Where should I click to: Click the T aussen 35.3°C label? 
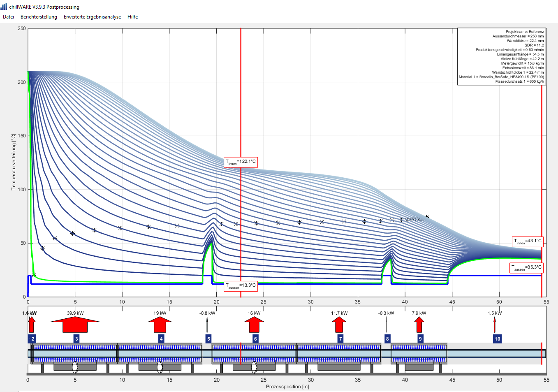pos(526,268)
